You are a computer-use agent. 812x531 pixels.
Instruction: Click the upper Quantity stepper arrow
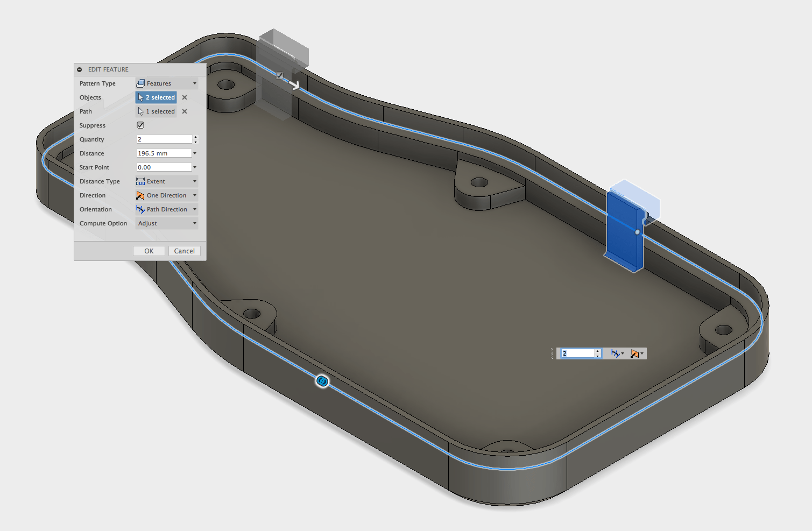[195, 137]
